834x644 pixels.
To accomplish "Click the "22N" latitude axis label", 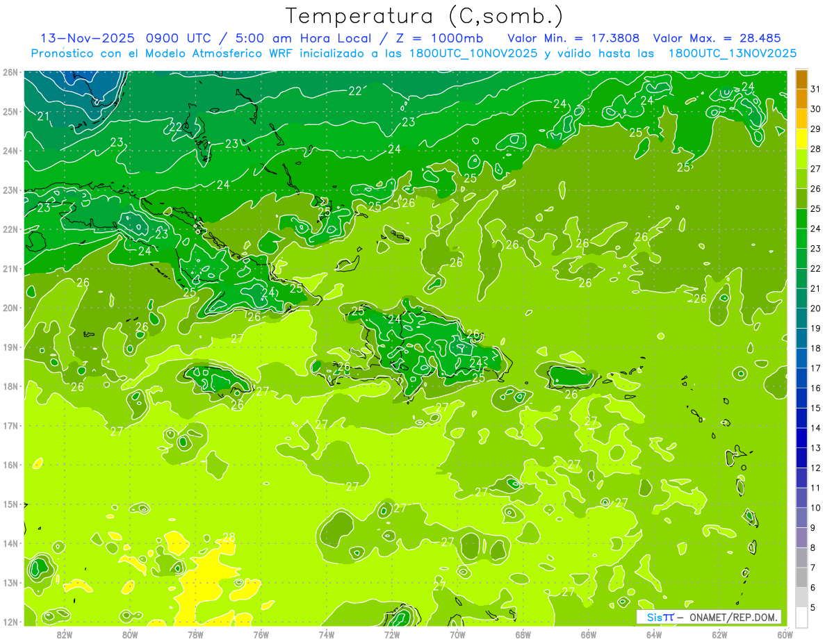I will pyautogui.click(x=10, y=229).
